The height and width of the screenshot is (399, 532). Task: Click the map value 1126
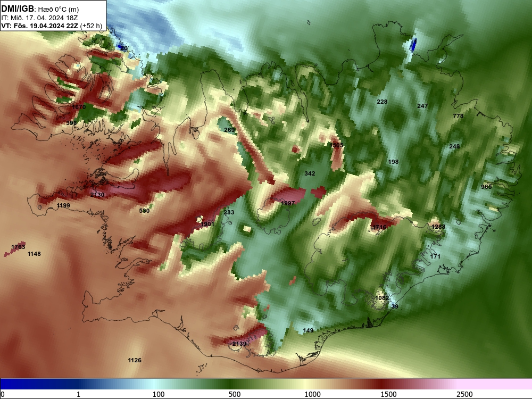[135, 360]
